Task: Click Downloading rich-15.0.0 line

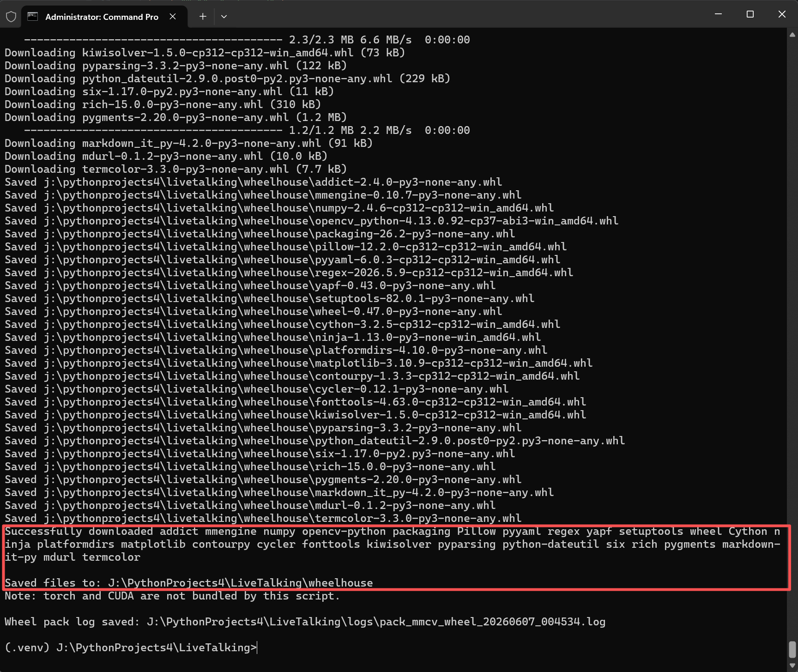Action: 163,104
